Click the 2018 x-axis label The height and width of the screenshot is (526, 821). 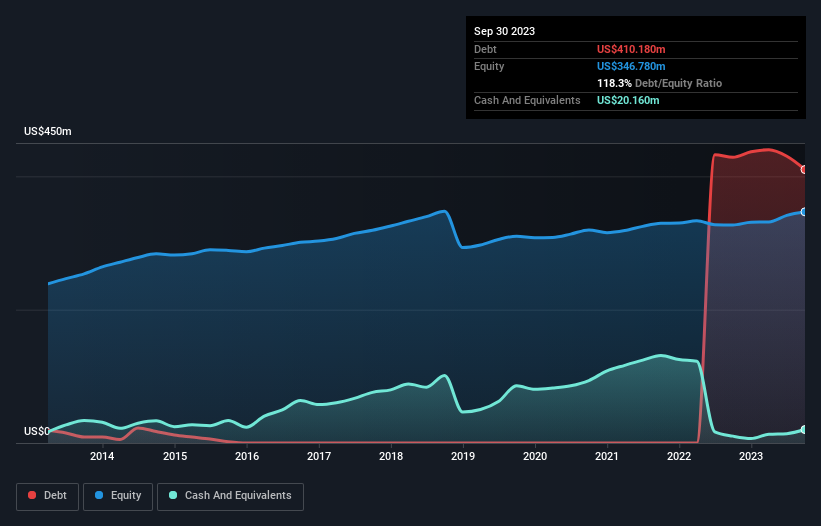pyautogui.click(x=391, y=456)
